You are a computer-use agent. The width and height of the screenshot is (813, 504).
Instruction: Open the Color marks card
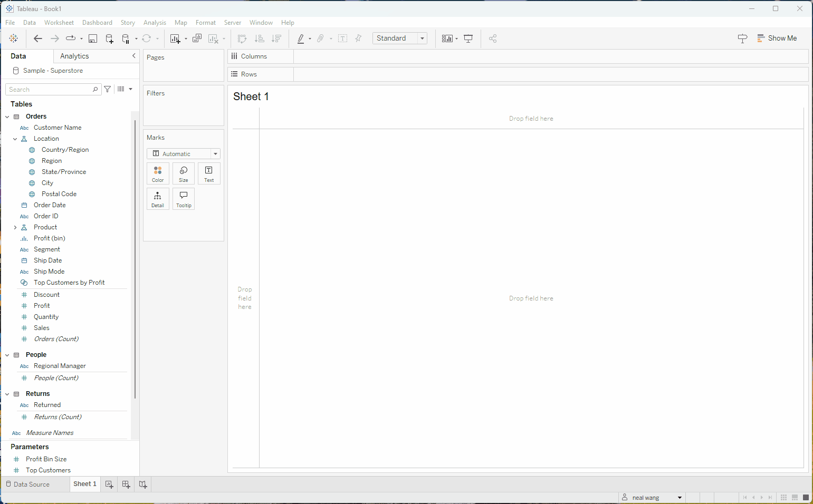point(158,173)
